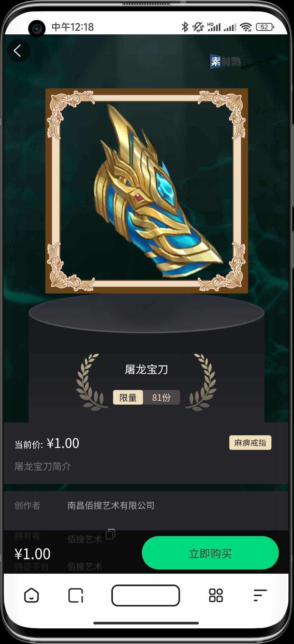Screen dimensions: 294x644
Task: Open the browser menu lines icon
Action: [x=260, y=595]
